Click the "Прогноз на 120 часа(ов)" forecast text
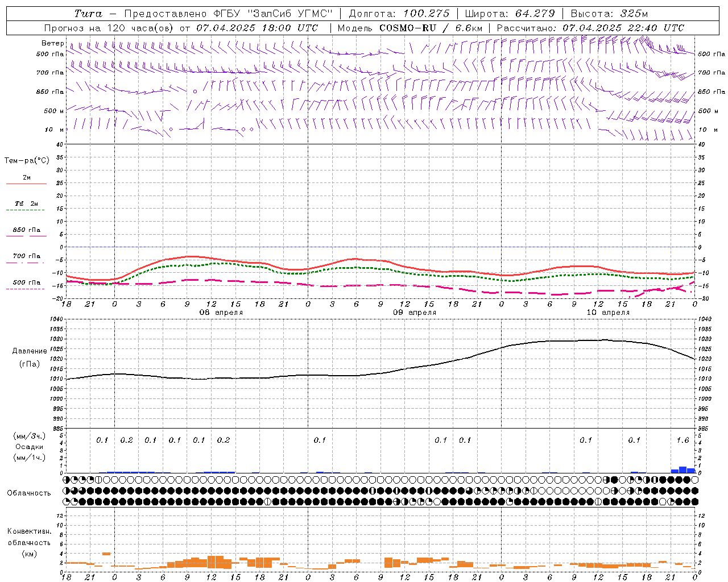 click(110, 28)
